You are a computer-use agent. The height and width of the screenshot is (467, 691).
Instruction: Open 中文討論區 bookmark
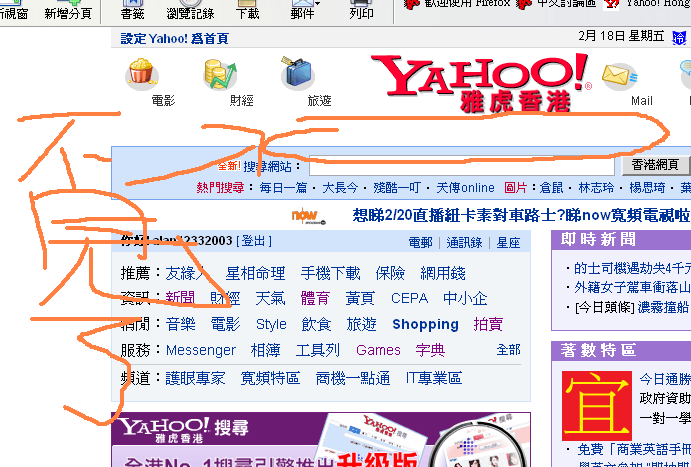557,4
